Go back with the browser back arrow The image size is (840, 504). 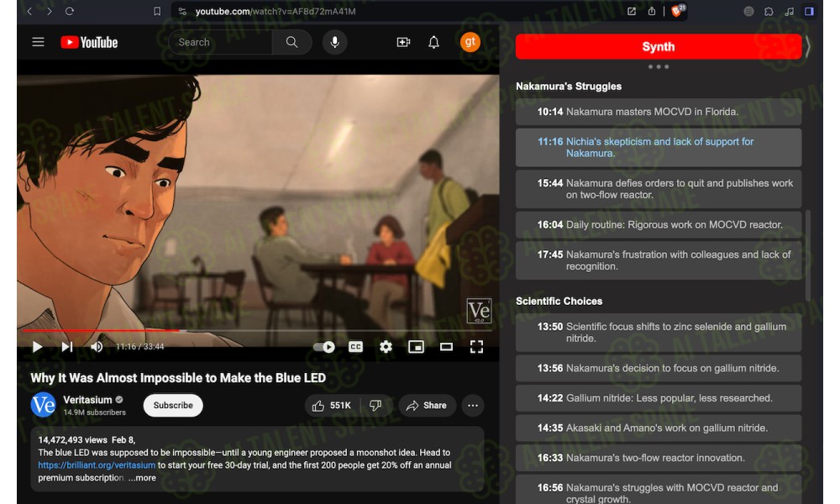click(29, 11)
